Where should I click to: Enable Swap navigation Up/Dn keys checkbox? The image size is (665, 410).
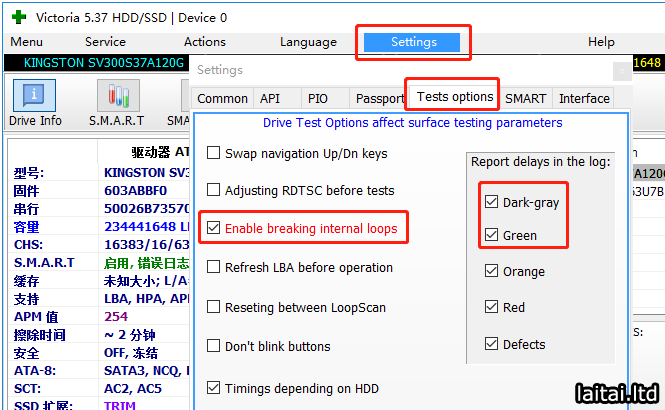[213, 154]
